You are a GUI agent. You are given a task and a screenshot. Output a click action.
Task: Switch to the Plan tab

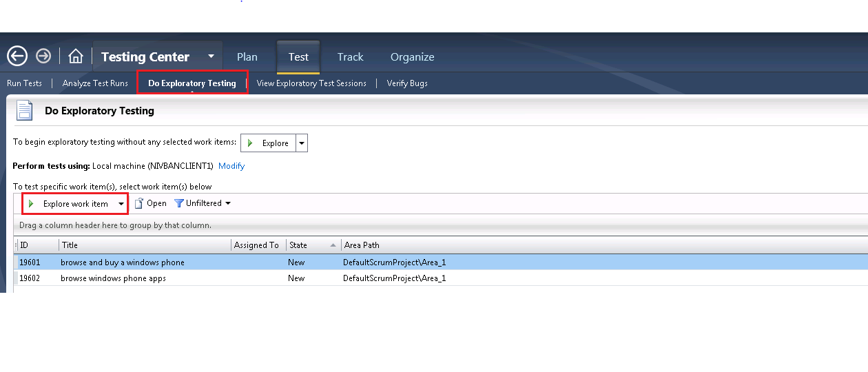pyautogui.click(x=247, y=57)
